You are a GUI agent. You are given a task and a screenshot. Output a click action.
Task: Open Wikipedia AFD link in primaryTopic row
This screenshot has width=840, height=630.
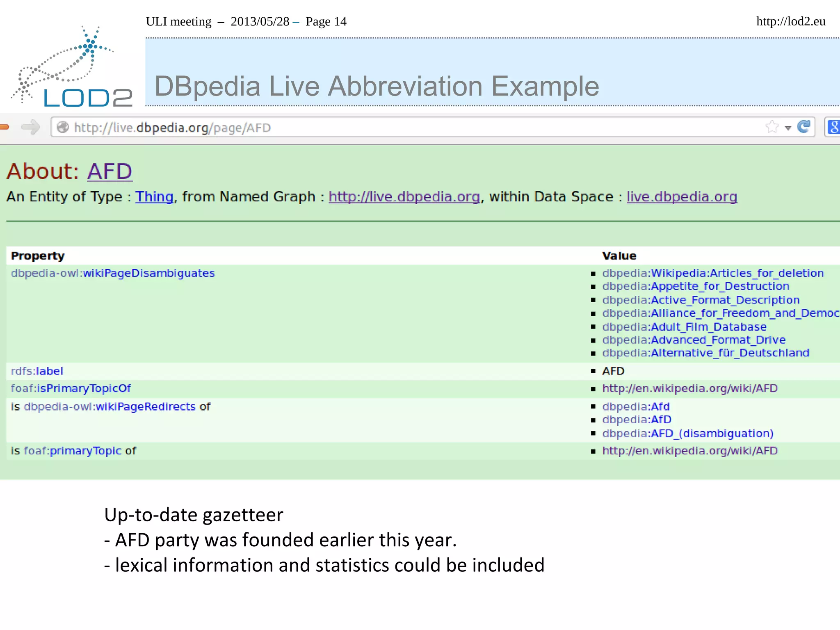tap(690, 451)
